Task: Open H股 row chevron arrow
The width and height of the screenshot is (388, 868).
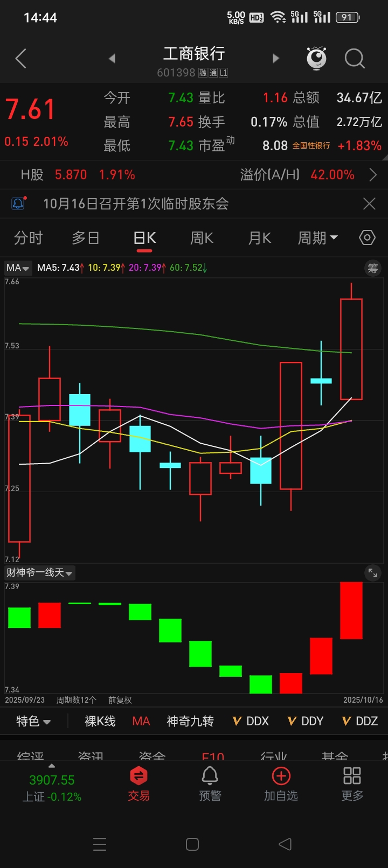Action: [373, 175]
